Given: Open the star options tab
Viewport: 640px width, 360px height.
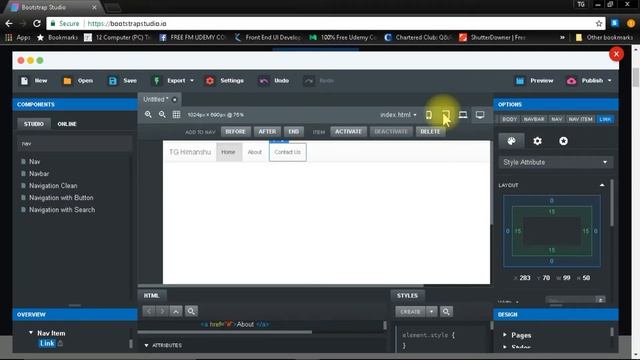Looking at the screenshot, I should 563,141.
